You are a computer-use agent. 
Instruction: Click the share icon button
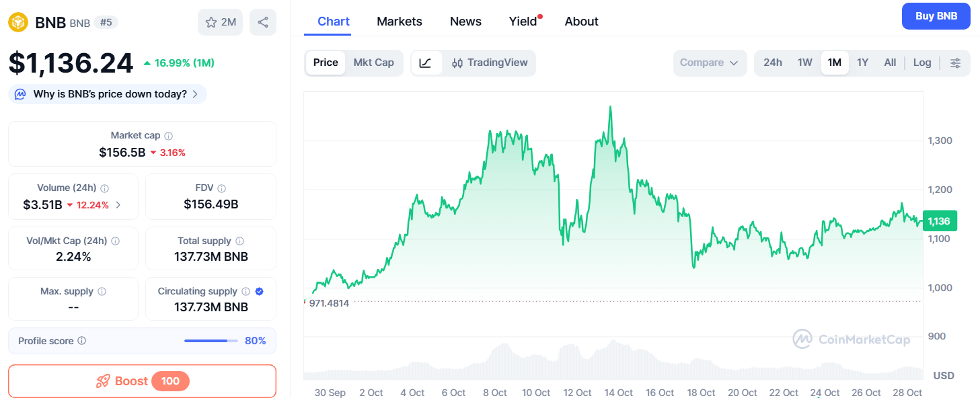pos(262,22)
